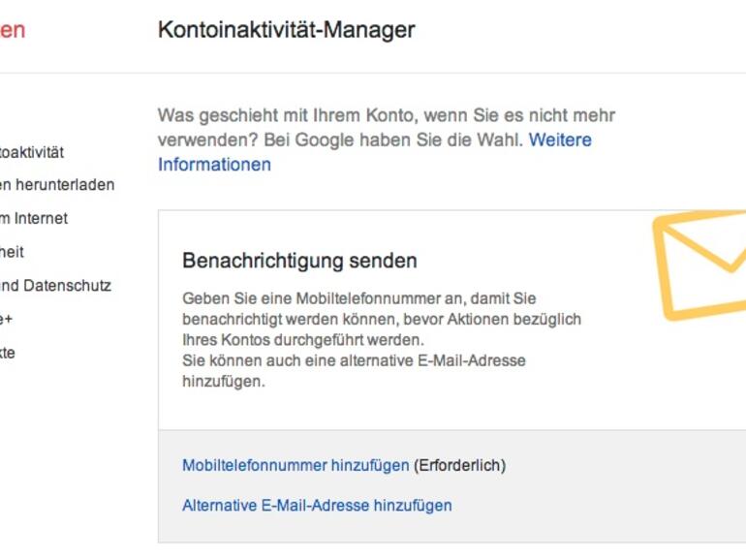Click the Kontoinaktivität-Manager page title
746x560 pixels.
(x=286, y=30)
